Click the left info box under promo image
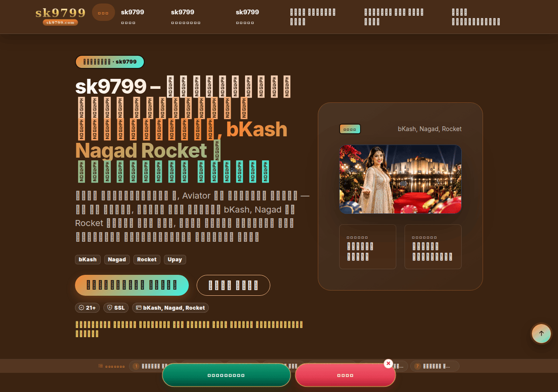This screenshot has height=392, width=558. 367,247
